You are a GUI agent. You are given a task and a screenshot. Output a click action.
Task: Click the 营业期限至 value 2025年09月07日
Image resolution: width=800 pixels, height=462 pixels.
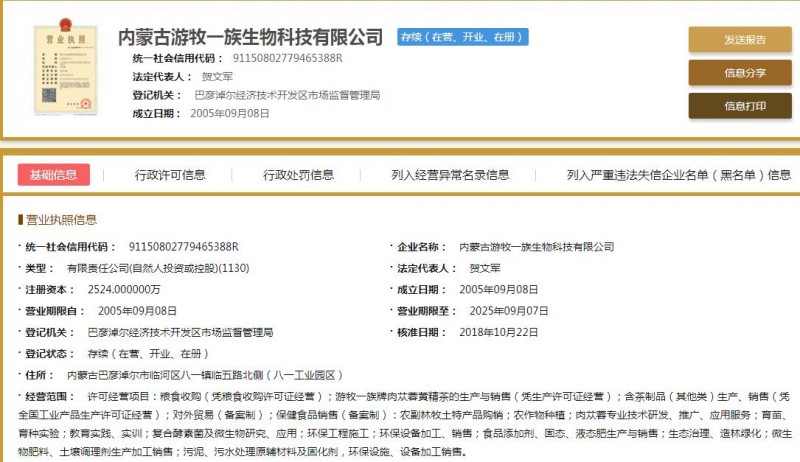click(x=509, y=311)
